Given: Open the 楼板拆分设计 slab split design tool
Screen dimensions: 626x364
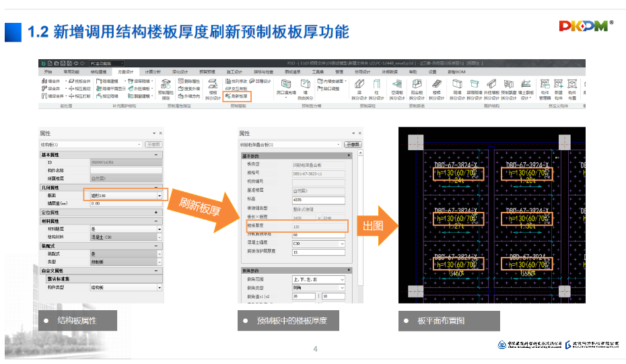Looking at the screenshot, I should click(x=213, y=89).
